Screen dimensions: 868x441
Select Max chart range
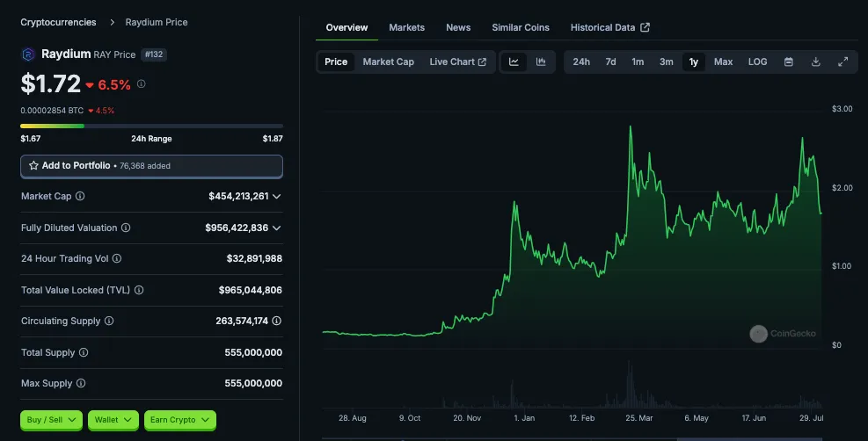pos(724,61)
